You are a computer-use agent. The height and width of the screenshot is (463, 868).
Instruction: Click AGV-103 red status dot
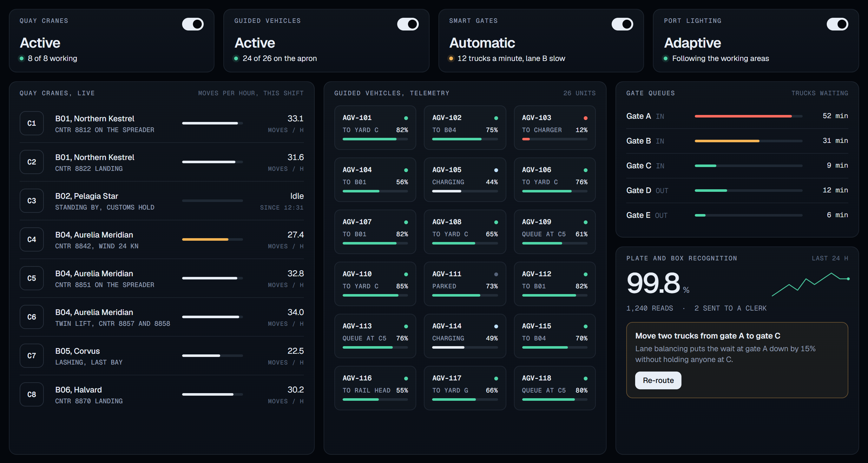pyautogui.click(x=586, y=118)
